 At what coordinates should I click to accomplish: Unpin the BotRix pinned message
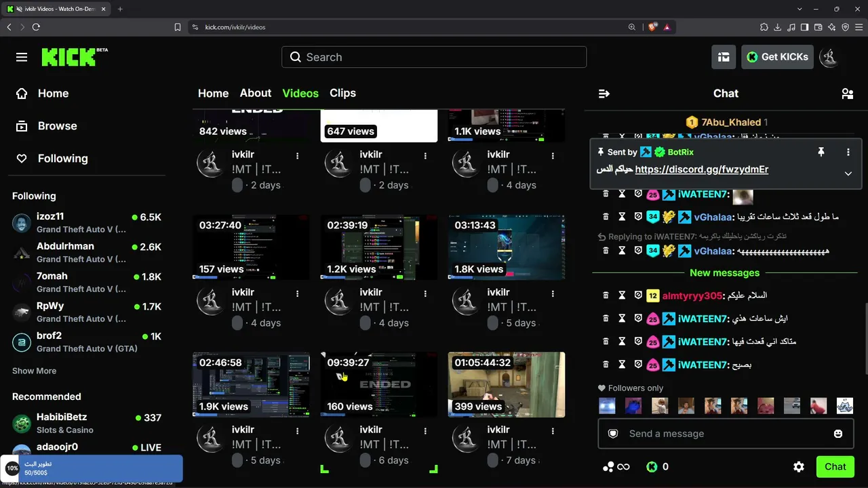point(821,152)
